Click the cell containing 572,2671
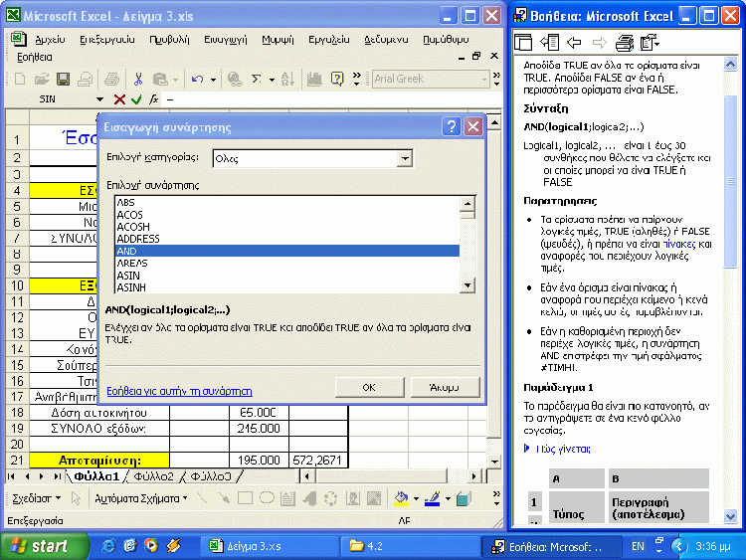746x560 pixels. tap(318, 461)
